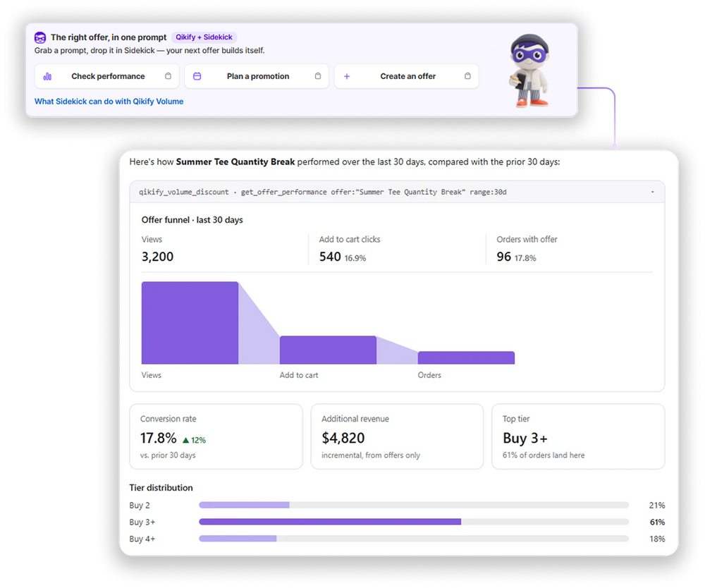Image resolution: width=705 pixels, height=588 pixels.
Task: Click the 'The right offer, in one prompt' title
Action: 109,37
